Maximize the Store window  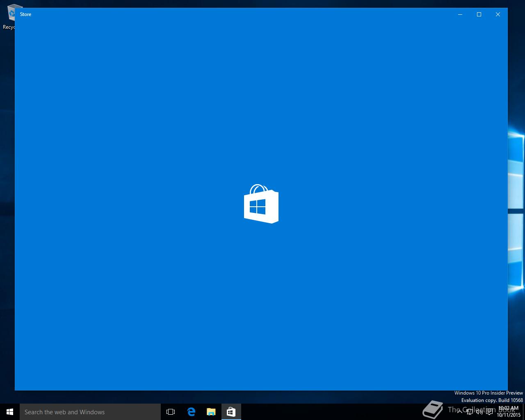[479, 14]
